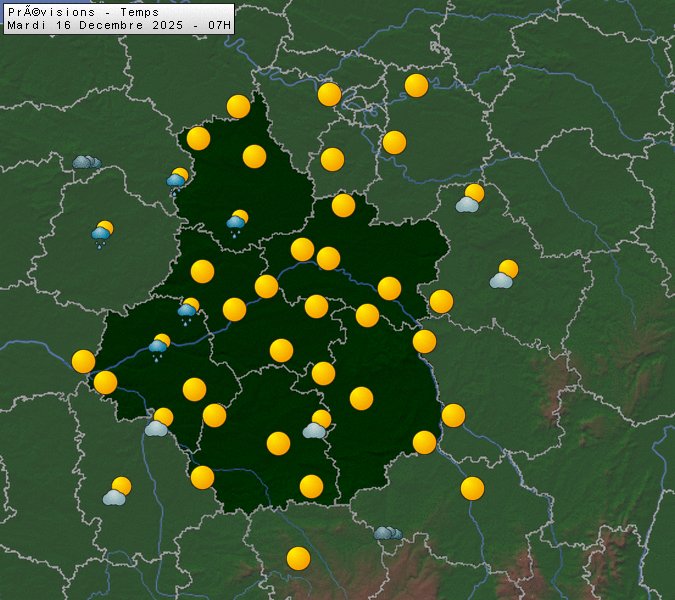Click the sun just southeast of the westernmost sun
This screenshot has height=600, width=675.
(x=105, y=382)
